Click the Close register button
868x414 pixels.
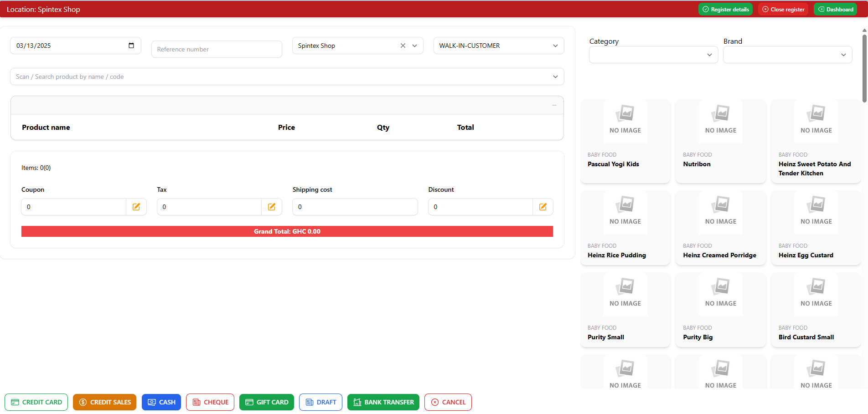(x=783, y=9)
